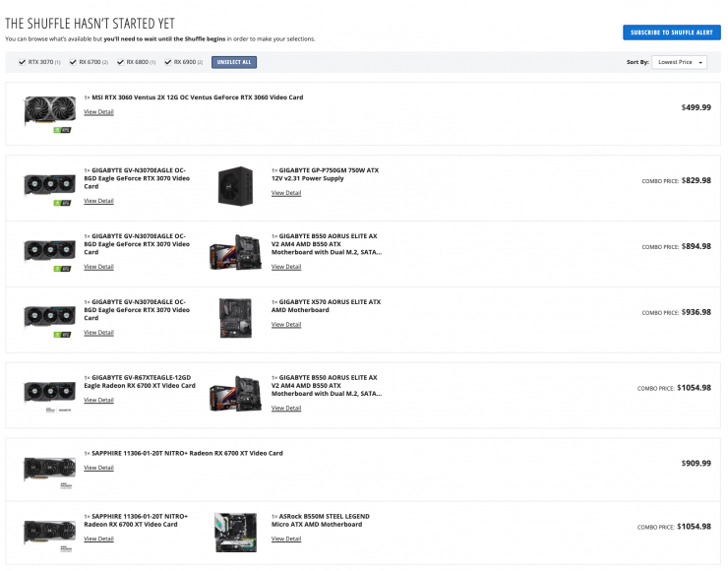Click the $909.99 price
This screenshot has width=728, height=571.
(696, 464)
